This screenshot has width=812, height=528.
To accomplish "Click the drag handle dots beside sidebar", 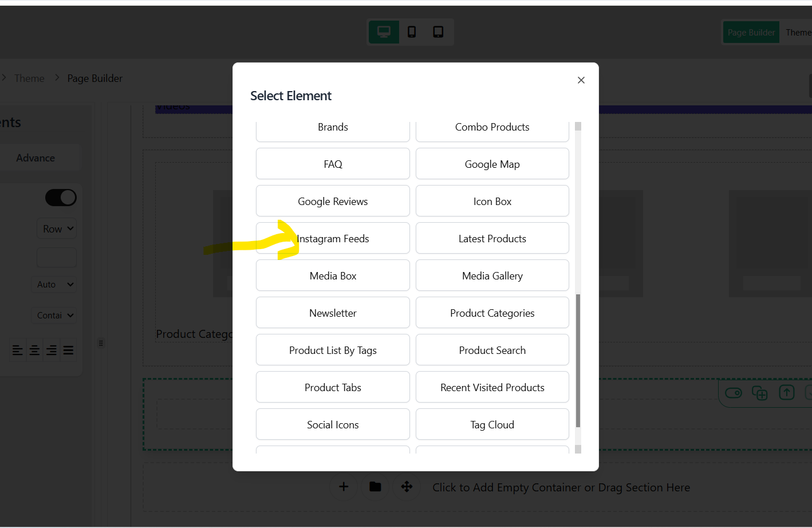I will [101, 343].
